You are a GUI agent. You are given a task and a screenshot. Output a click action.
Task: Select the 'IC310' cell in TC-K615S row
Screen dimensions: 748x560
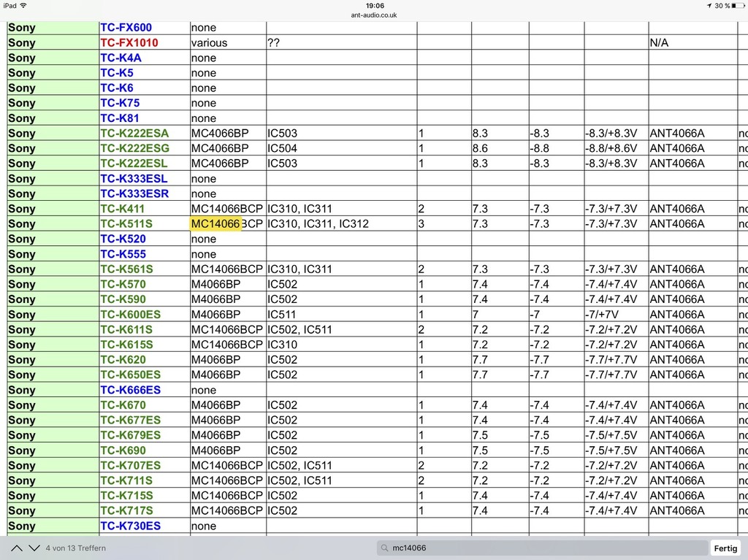(342, 345)
